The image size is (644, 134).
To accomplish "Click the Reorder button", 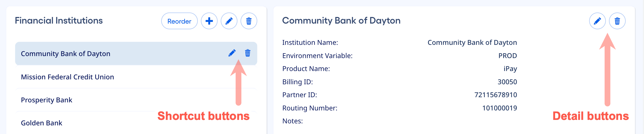I will point(179,21).
